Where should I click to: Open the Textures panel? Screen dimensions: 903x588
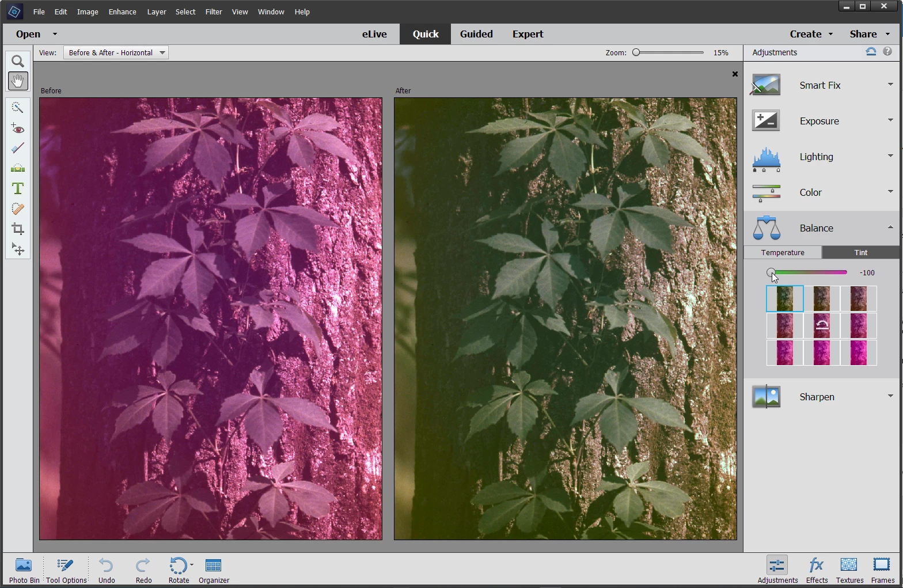849,570
